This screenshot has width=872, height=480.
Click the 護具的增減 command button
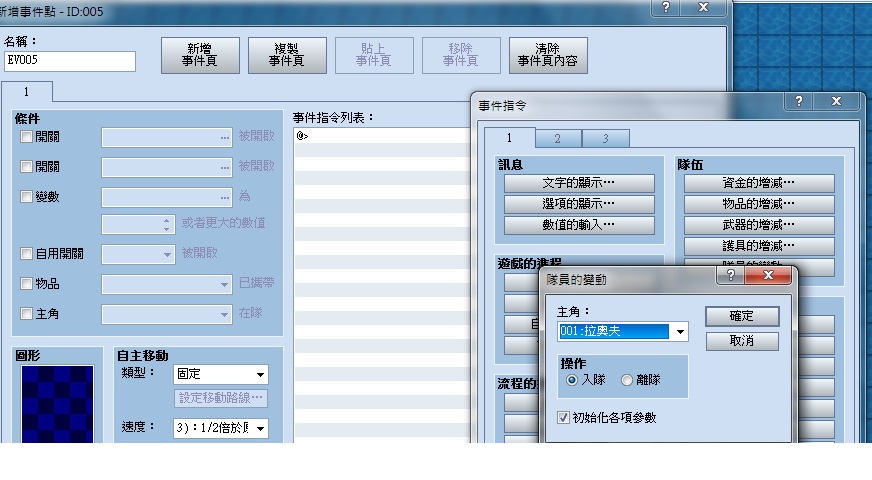[759, 246]
